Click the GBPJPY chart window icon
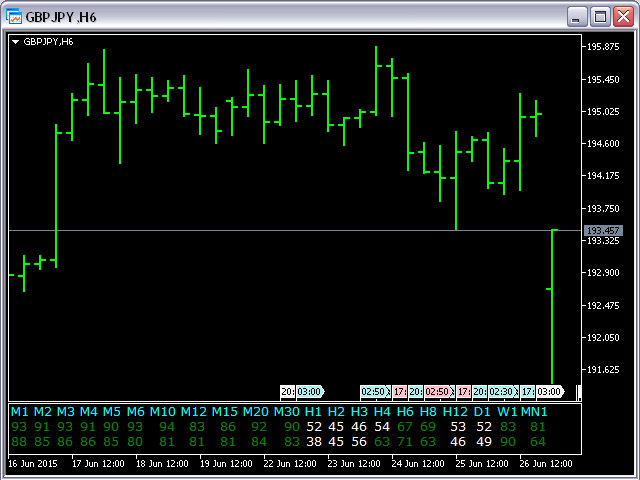Screen dimensions: 640x480 (15, 16)
